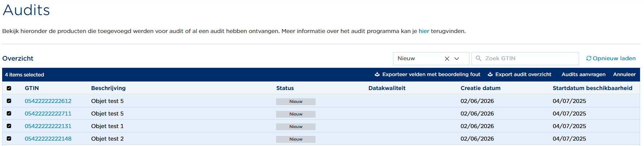Click start date 04/07/2025 for Objet test 2

click(569, 139)
